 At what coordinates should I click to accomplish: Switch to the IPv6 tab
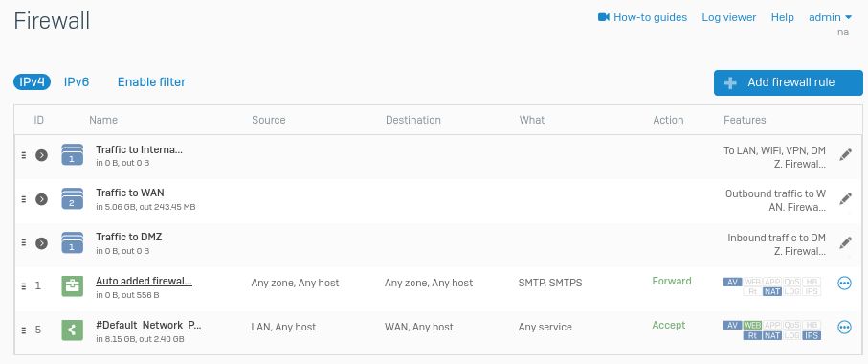(x=77, y=82)
